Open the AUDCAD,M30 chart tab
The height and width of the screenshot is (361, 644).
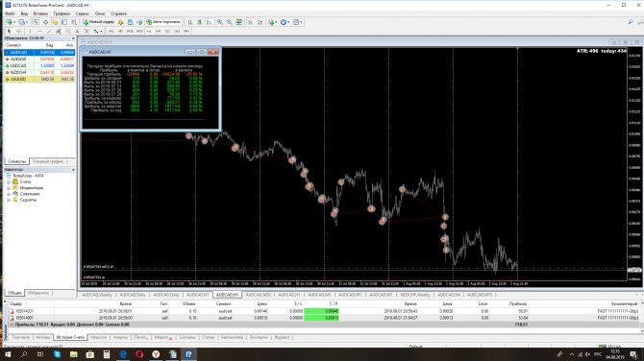point(258,295)
